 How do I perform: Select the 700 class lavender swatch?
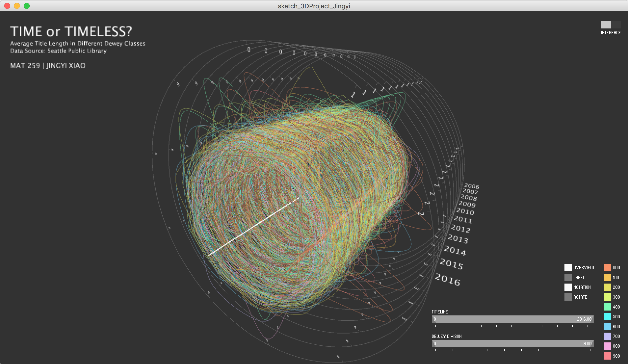click(x=607, y=336)
